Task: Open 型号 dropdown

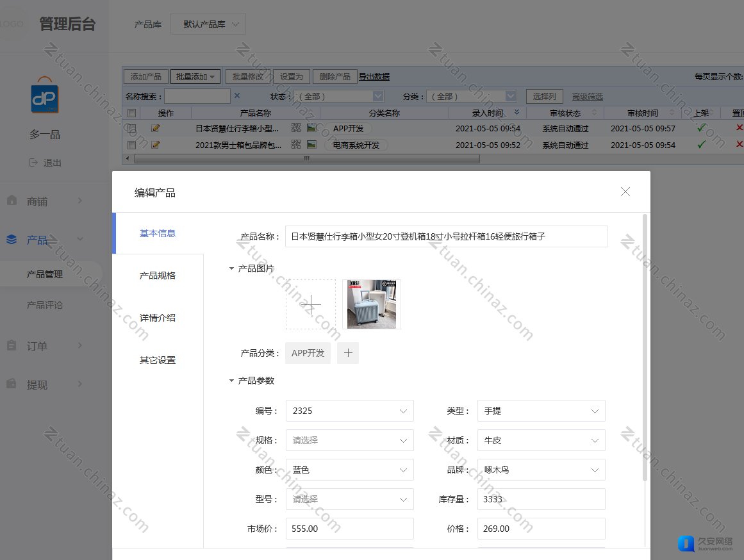Action: pos(350,498)
